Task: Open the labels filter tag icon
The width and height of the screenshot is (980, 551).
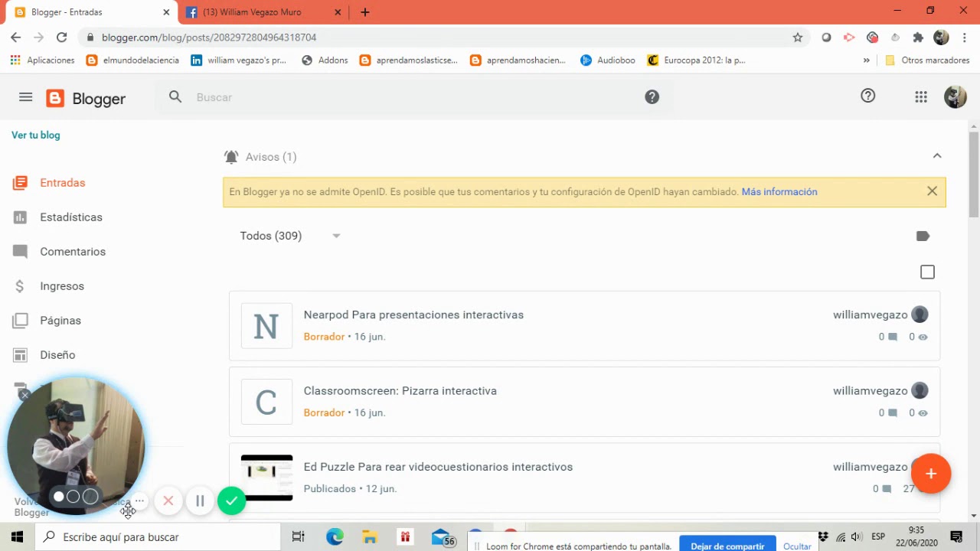Action: click(923, 236)
